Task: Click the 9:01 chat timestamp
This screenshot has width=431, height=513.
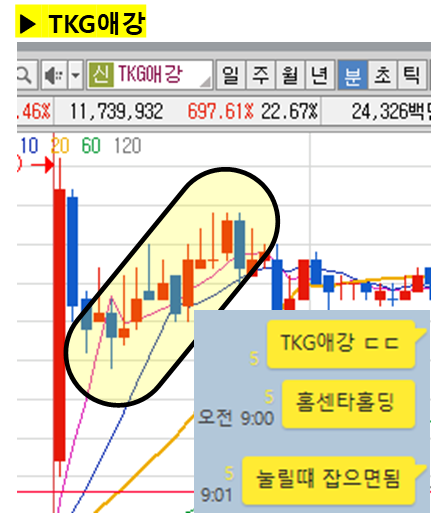Action: (216, 495)
